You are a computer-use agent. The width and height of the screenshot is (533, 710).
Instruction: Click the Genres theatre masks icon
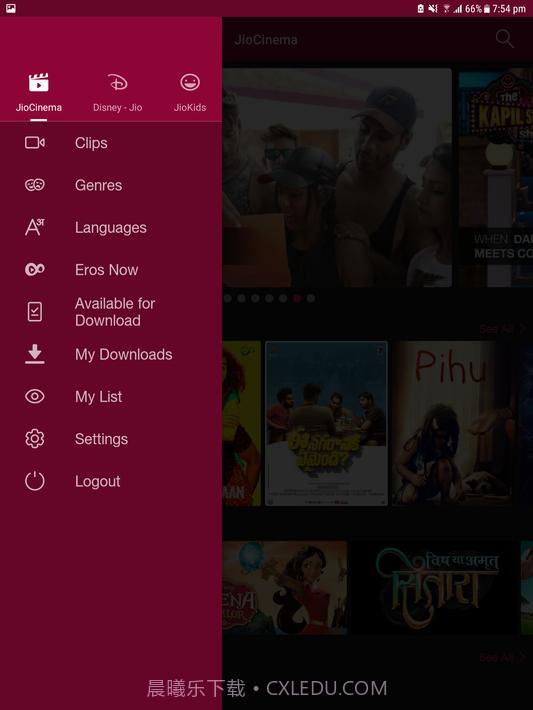[x=35, y=185]
